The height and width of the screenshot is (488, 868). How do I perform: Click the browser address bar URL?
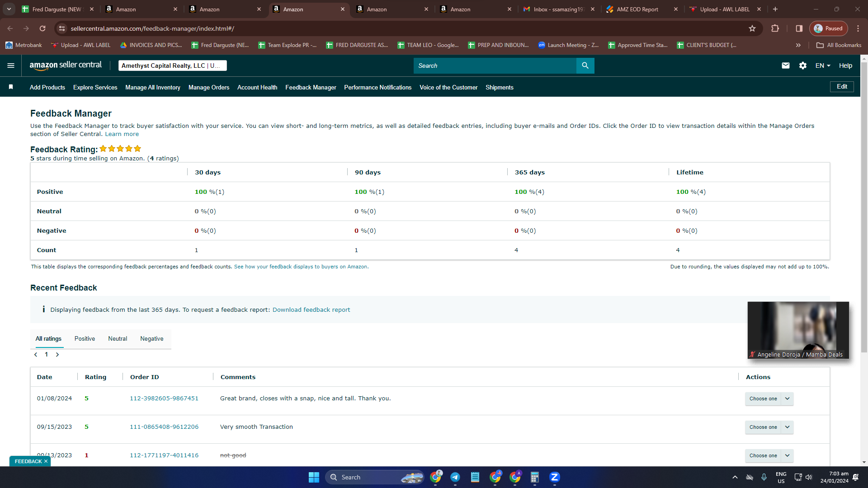[152, 28]
